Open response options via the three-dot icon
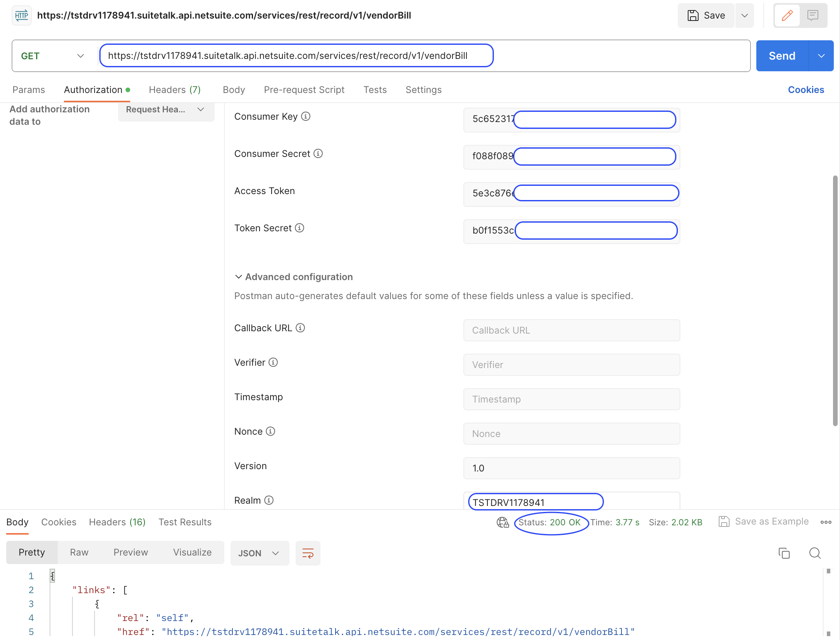840x640 pixels. [826, 522]
